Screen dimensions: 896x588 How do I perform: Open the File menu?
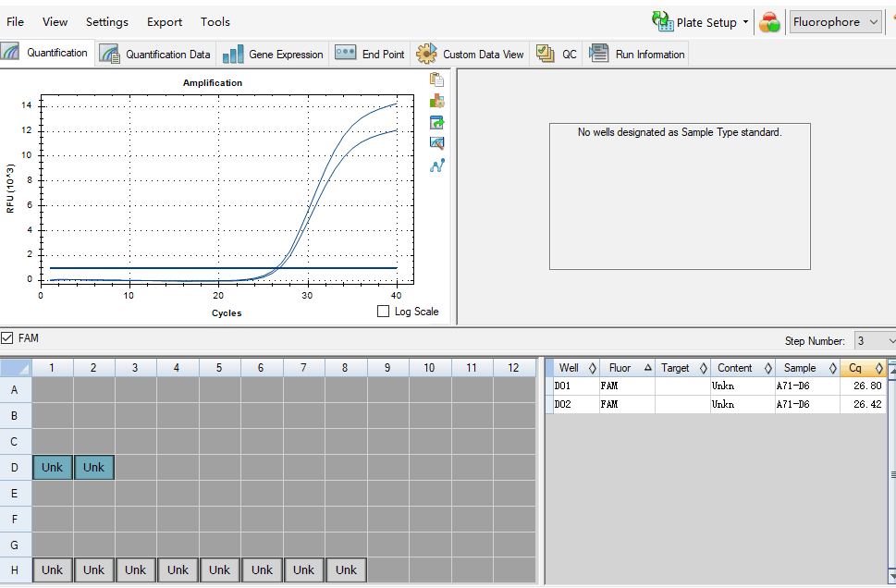pos(16,21)
